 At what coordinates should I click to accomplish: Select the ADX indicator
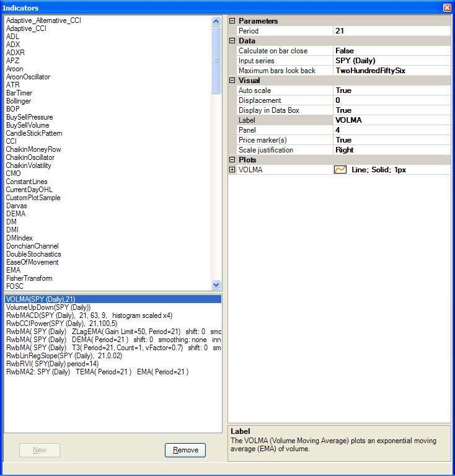[x=13, y=45]
